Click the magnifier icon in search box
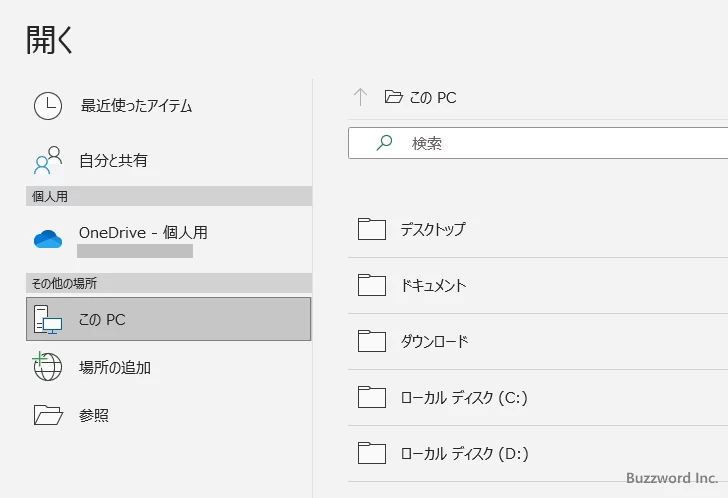The image size is (728, 498). click(384, 142)
